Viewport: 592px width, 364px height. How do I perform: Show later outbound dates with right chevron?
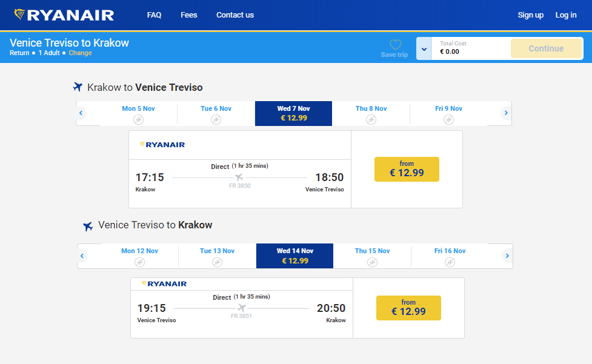[x=506, y=113]
